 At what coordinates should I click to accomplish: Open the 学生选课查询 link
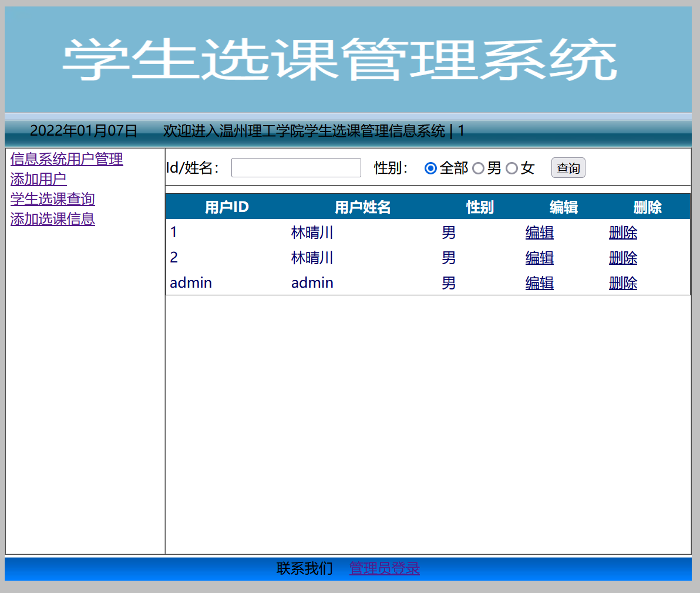click(53, 199)
